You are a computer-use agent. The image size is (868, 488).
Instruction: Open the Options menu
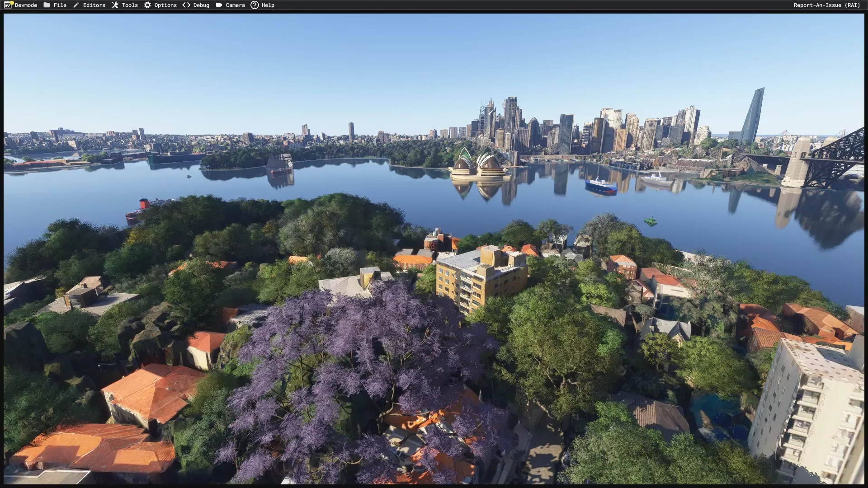(x=165, y=5)
